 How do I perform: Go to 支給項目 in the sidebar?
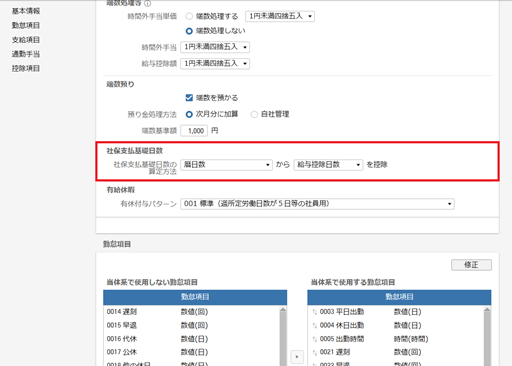pos(26,40)
